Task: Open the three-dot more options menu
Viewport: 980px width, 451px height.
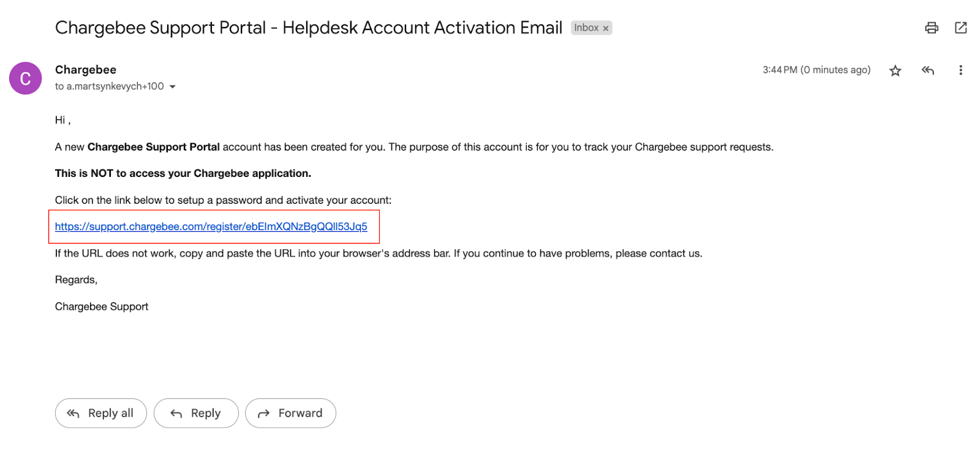Action: coord(960,70)
